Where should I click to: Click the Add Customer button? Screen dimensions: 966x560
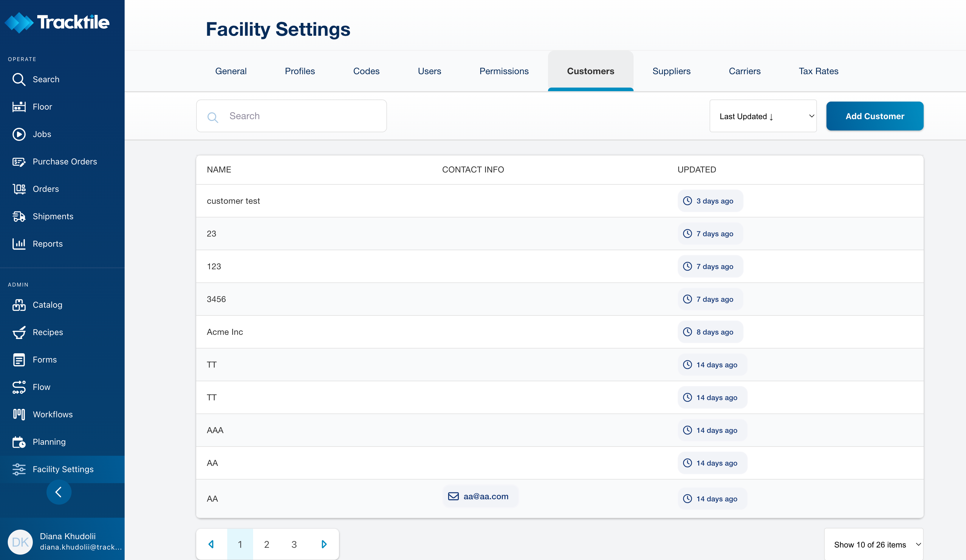pyautogui.click(x=874, y=116)
